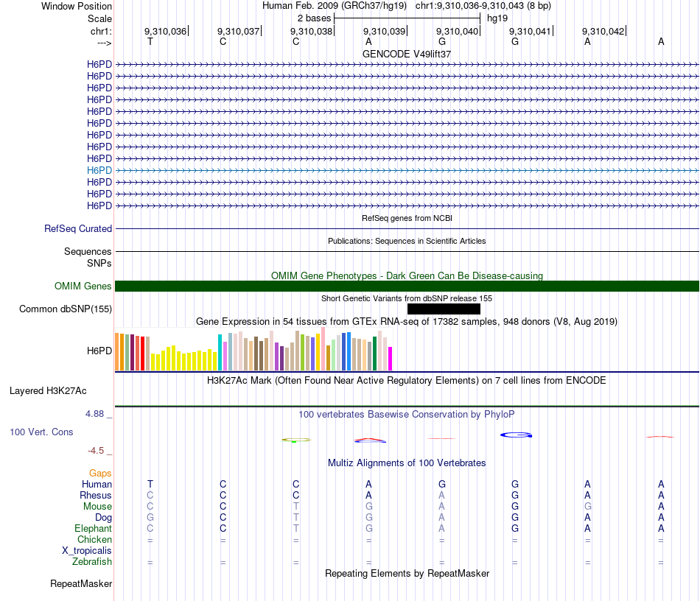Click the hg19 label beside scale bar
700x601 pixels.
(x=497, y=18)
